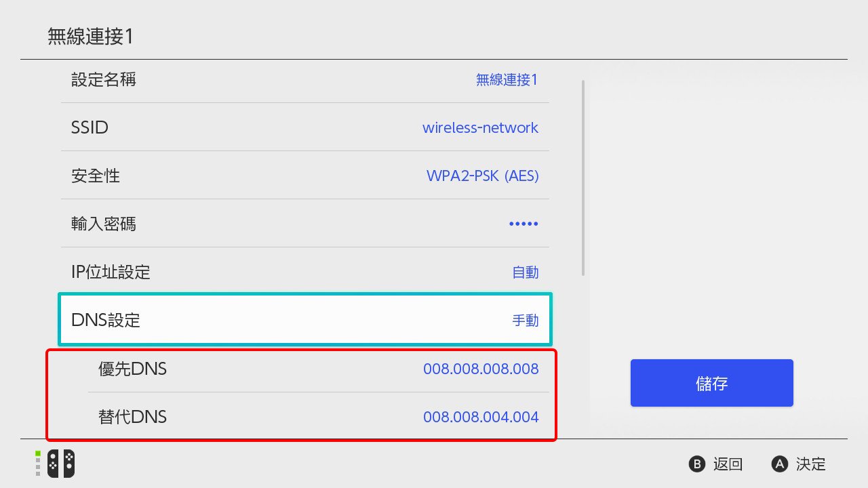
Task: Click the masked password dots
Action: pos(524,224)
